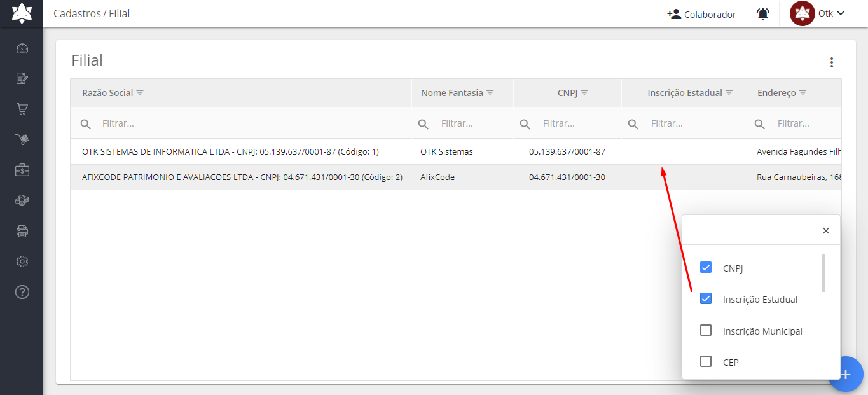Click the Endereço column filter icon
868x395 pixels.
(x=803, y=93)
